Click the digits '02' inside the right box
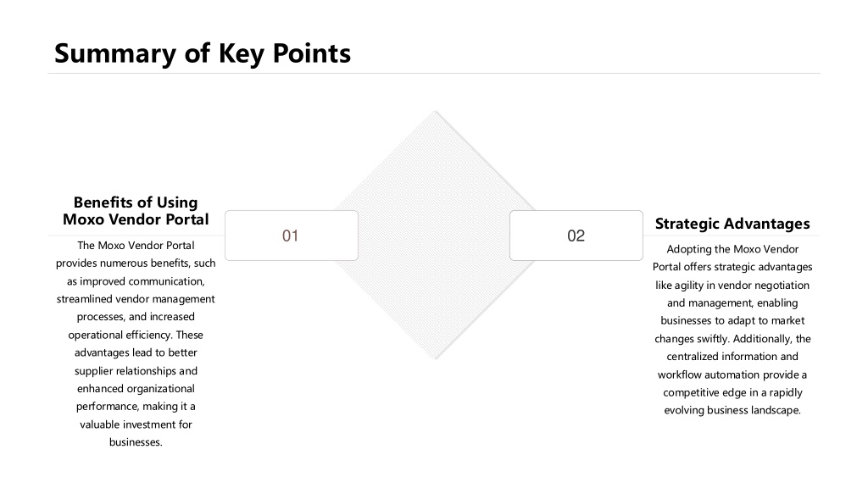This screenshot has width=868, height=488. pos(576,236)
